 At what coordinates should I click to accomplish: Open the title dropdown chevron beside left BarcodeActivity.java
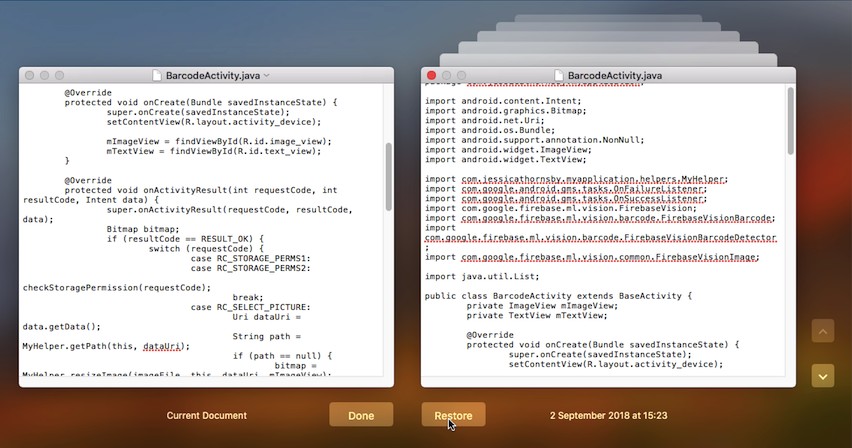[x=267, y=76]
